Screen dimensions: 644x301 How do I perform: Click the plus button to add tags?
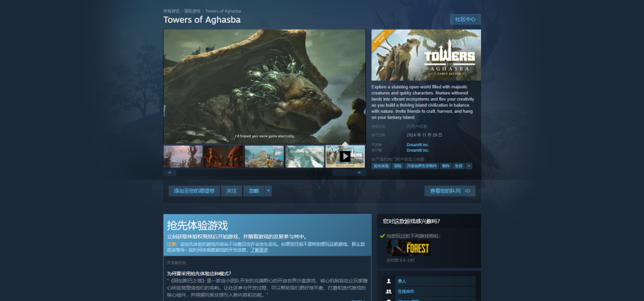[x=469, y=166]
